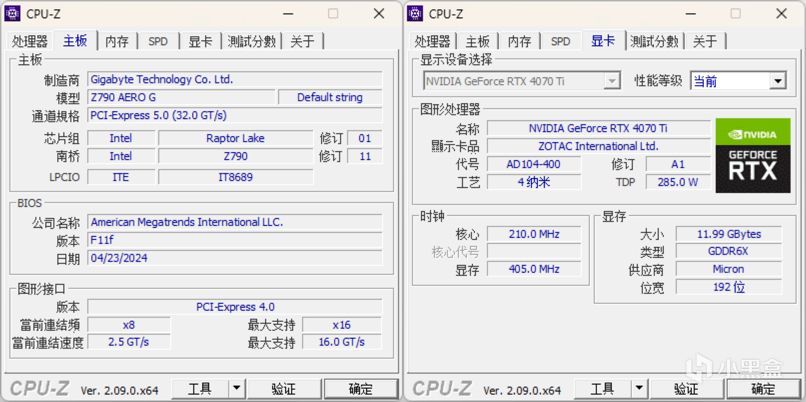
Task: Click BIOS version F11f
Action: (235, 240)
